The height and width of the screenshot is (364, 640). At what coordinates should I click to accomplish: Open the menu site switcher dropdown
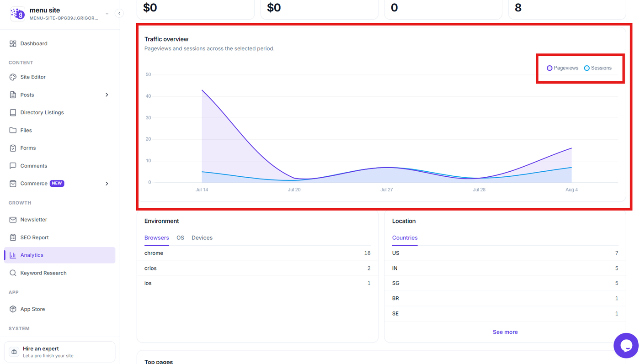pos(107,14)
